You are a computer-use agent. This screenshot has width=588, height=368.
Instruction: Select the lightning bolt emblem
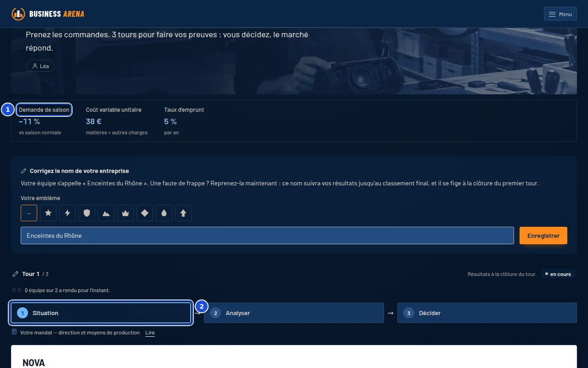[68, 213]
